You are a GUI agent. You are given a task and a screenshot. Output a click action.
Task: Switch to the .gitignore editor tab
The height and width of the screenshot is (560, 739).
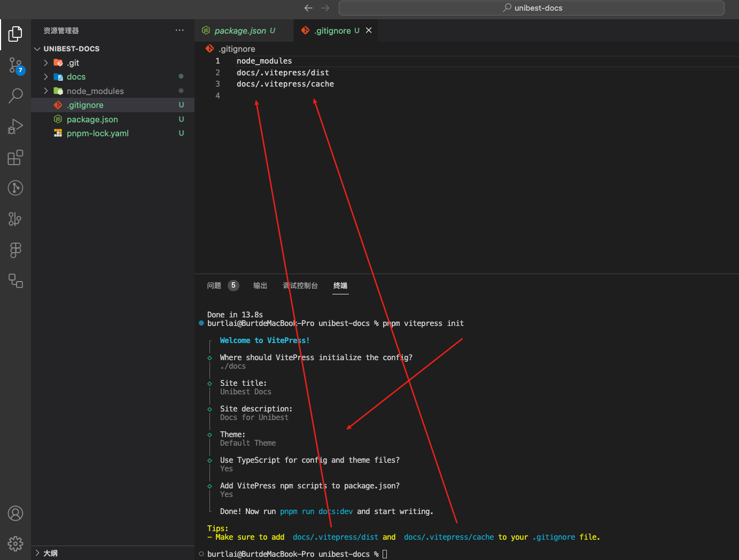pyautogui.click(x=336, y=30)
